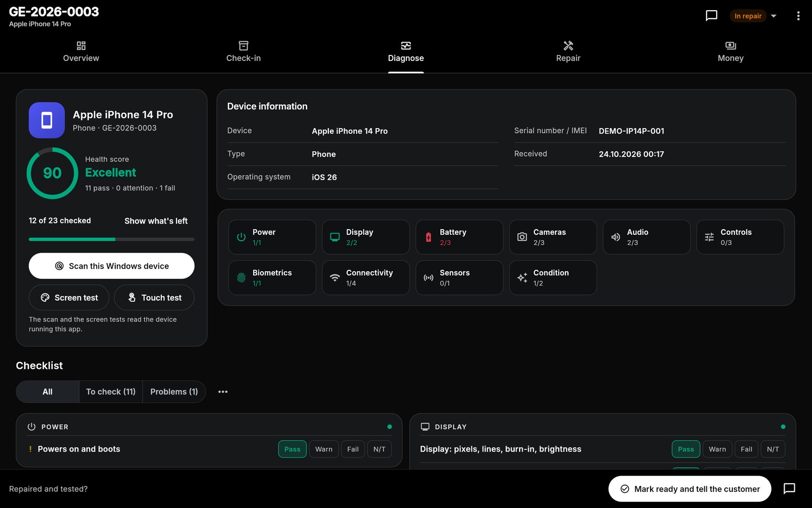Go to the Repair tab

(568, 52)
